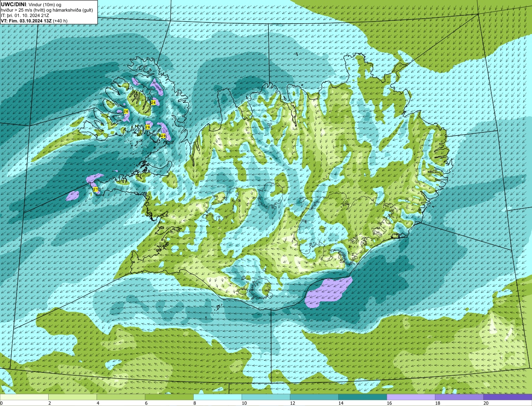Click the legend scale value 8
The image size is (532, 406).
[x=195, y=403]
